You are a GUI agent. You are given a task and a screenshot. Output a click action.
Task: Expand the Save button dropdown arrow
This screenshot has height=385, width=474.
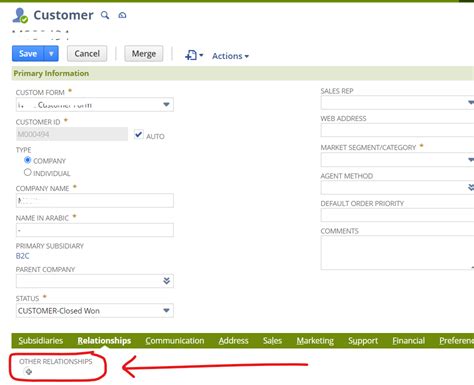click(51, 53)
